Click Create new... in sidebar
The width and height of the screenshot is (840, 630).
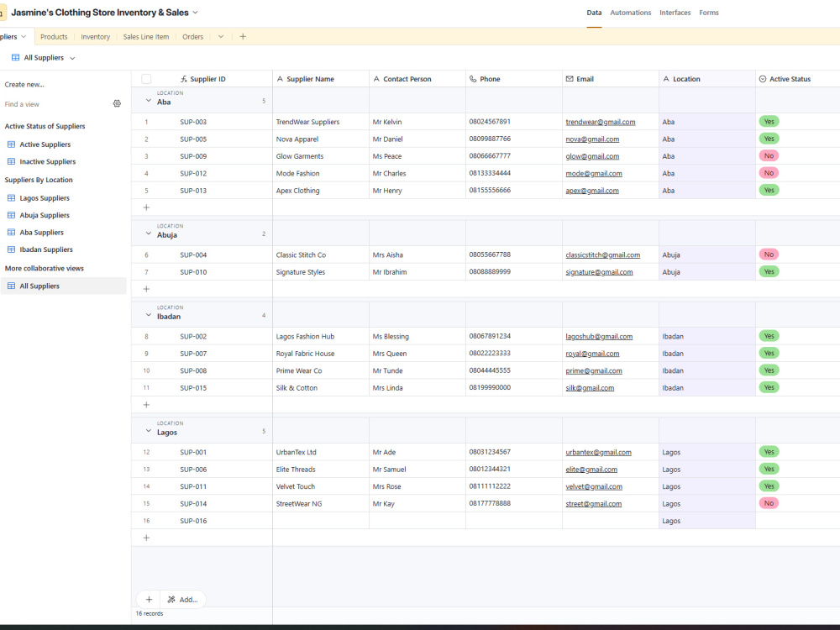(24, 84)
